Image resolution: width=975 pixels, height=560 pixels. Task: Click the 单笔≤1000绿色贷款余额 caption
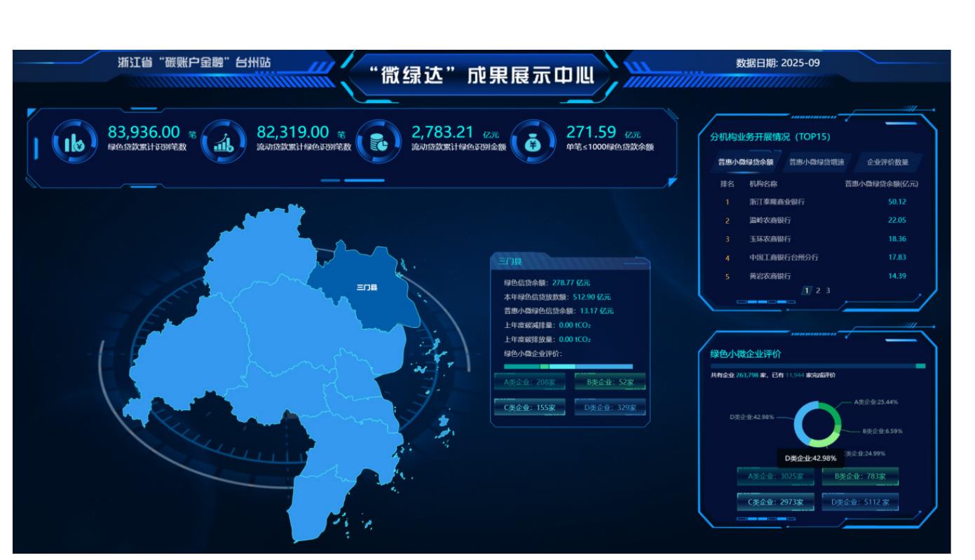click(609, 146)
